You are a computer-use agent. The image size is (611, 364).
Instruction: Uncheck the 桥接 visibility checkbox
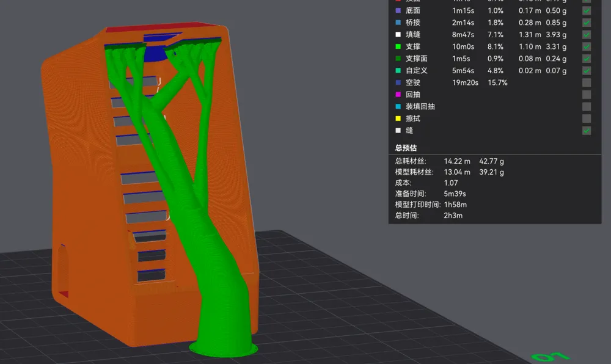click(586, 23)
